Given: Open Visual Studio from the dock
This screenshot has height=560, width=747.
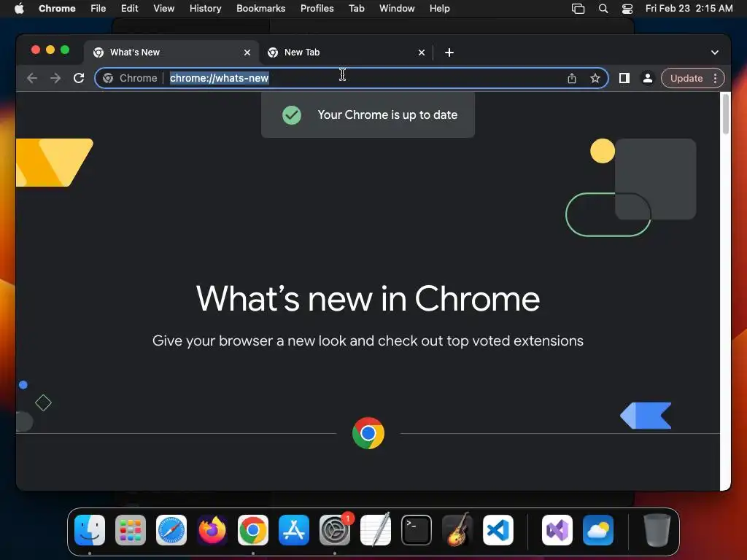Looking at the screenshot, I should (x=557, y=530).
